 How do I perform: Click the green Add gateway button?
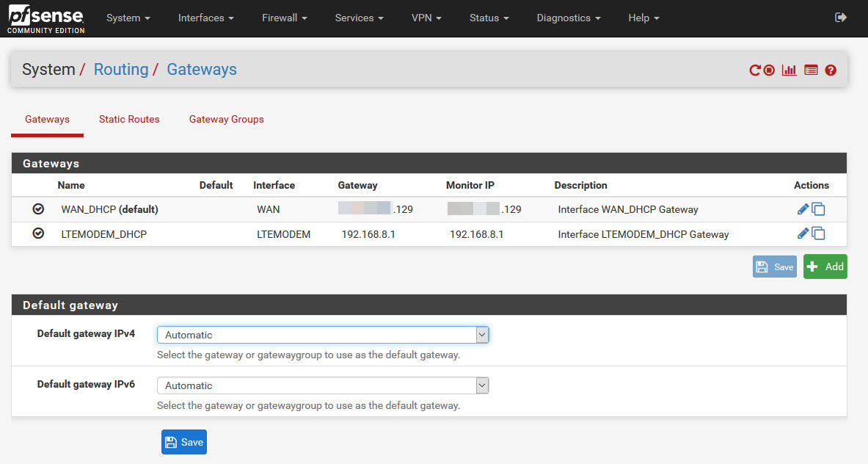825,267
